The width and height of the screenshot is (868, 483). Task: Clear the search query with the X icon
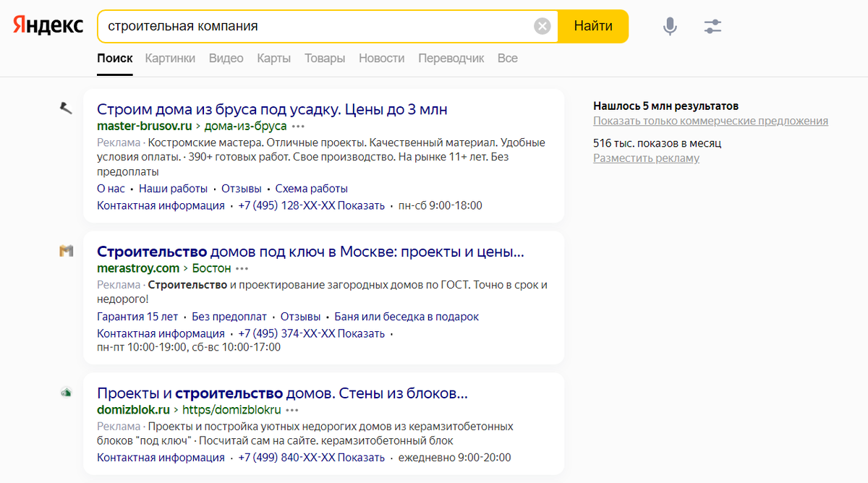pos(542,27)
